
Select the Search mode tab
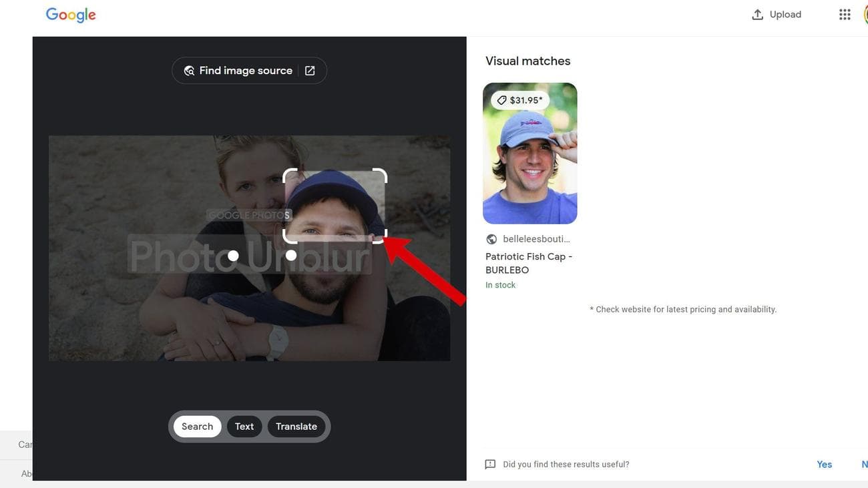(197, 427)
